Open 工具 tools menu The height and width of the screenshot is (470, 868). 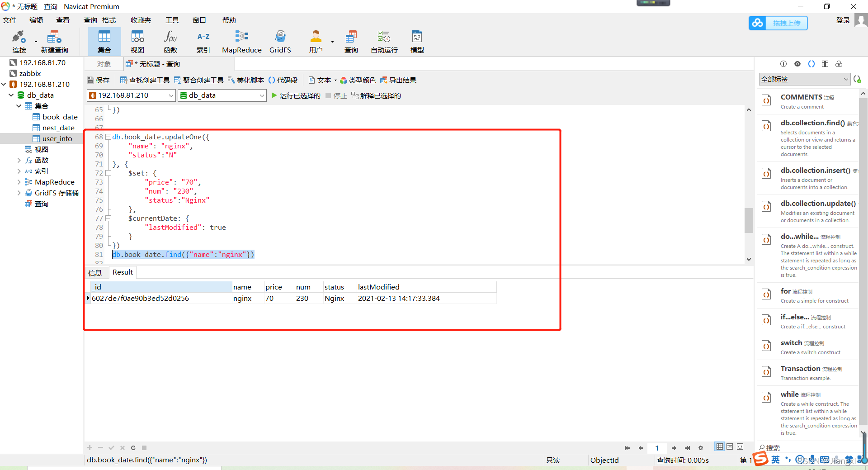(172, 20)
